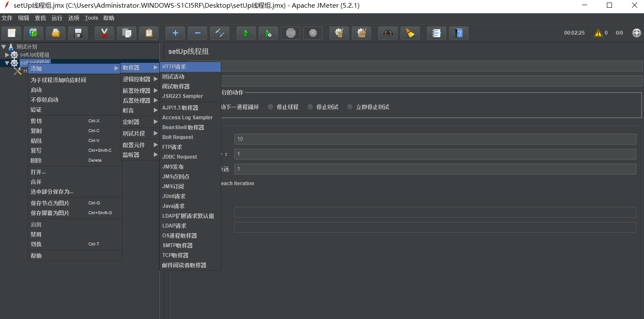The height and width of the screenshot is (319, 644).
Task: Click the New test plan toolbar icon
Action: (12, 33)
